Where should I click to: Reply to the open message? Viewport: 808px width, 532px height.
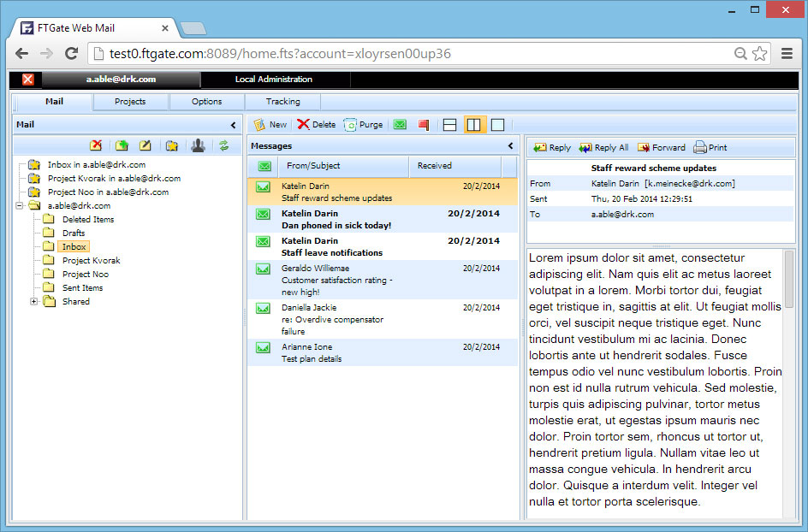click(552, 148)
